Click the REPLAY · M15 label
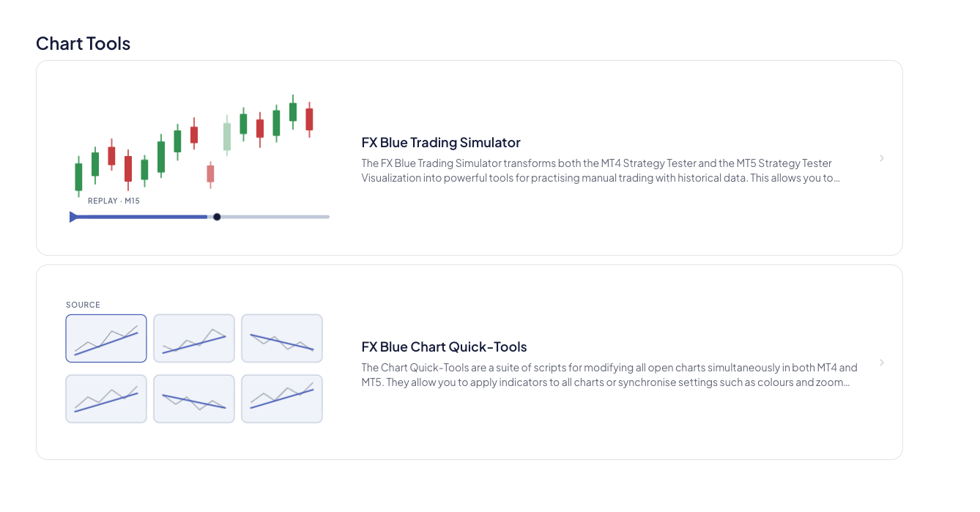Viewport: 980px width, 512px height. pyautogui.click(x=114, y=201)
